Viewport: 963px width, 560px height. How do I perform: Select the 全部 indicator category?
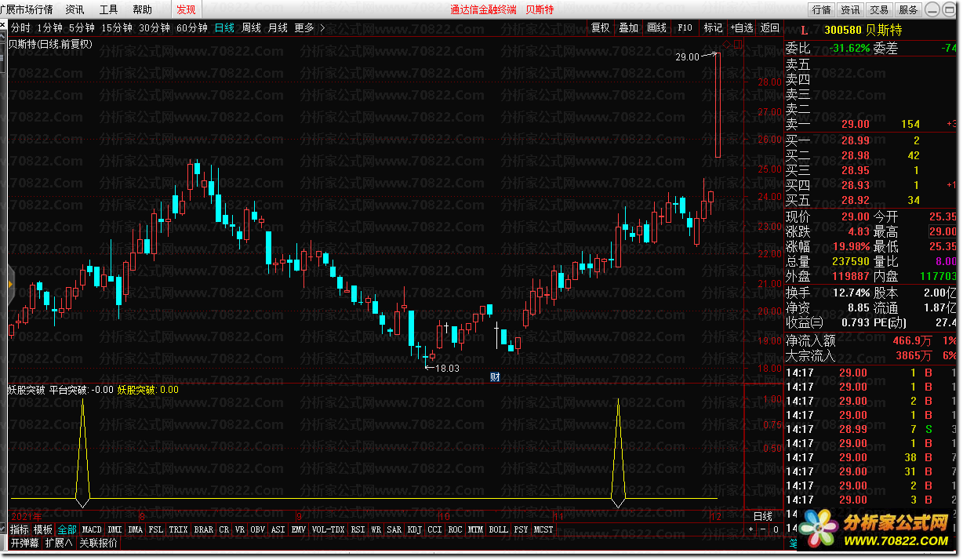tap(67, 529)
